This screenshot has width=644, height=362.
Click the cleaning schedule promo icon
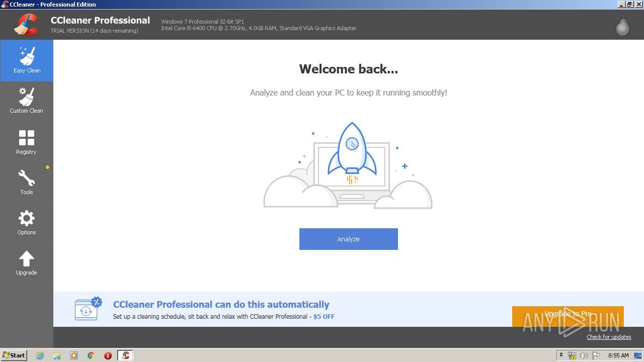click(88, 309)
